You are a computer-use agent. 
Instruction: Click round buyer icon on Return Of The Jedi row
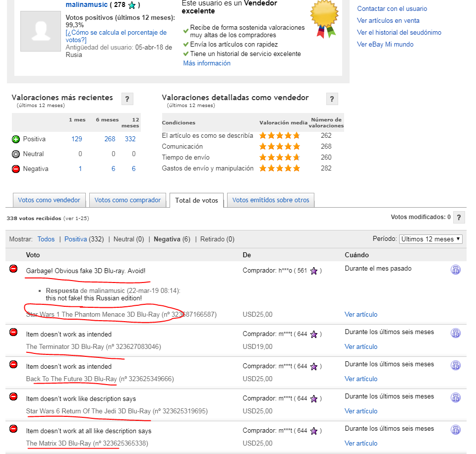coord(456,397)
